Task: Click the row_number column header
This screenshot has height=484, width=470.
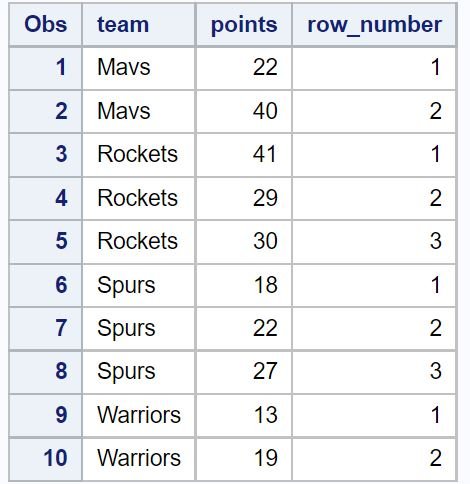Action: click(374, 25)
